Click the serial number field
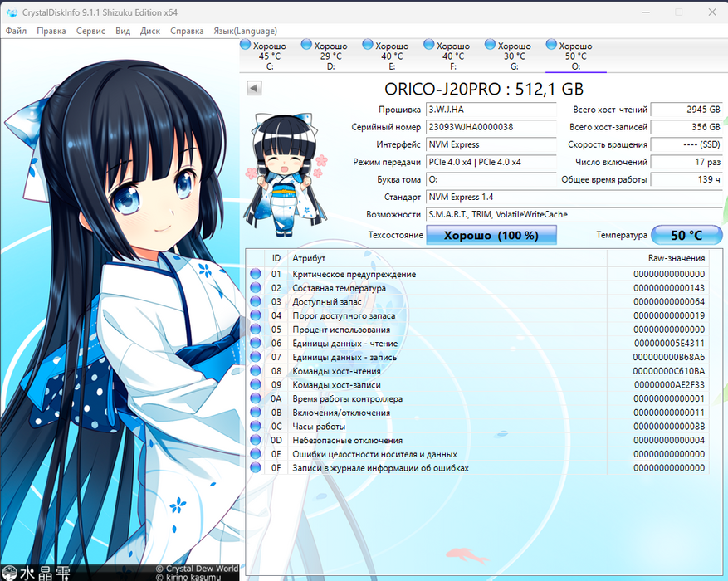Image resolution: width=728 pixels, height=581 pixels. (x=491, y=127)
